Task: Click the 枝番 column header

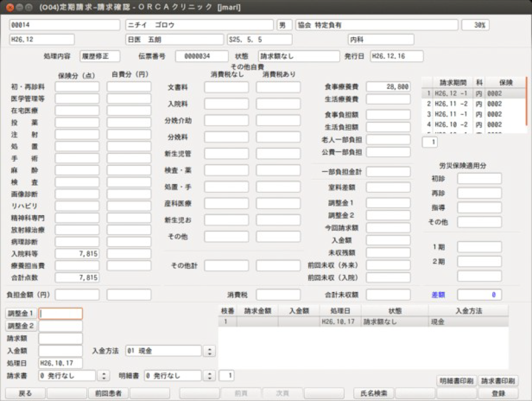Action: pyautogui.click(x=227, y=311)
